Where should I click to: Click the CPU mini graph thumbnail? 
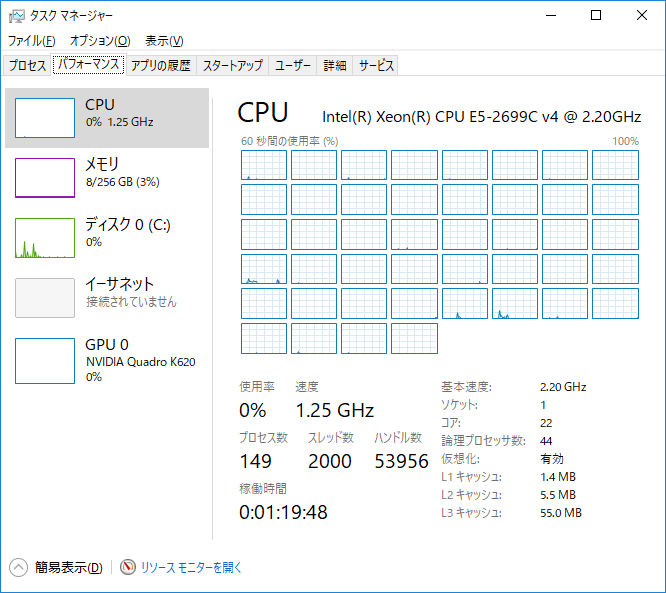[45, 118]
